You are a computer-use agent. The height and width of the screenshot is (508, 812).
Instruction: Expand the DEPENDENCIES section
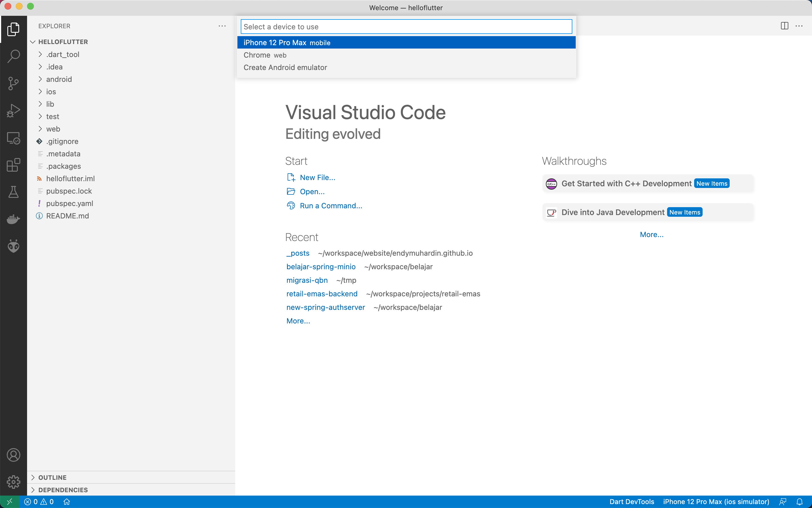tap(131, 490)
